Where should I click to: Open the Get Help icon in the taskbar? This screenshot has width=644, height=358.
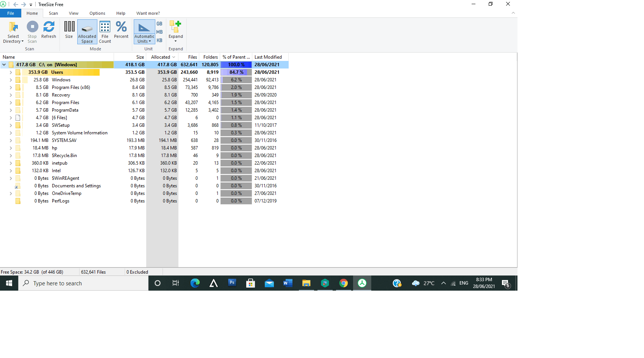click(x=397, y=283)
